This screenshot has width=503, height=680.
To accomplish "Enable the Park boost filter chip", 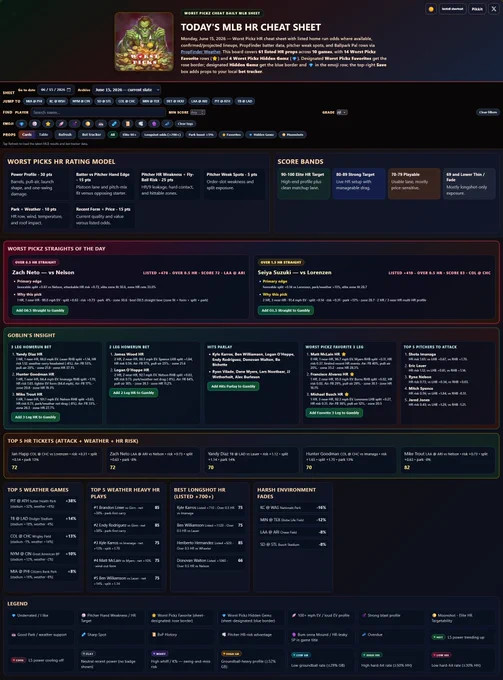I will click(x=201, y=134).
